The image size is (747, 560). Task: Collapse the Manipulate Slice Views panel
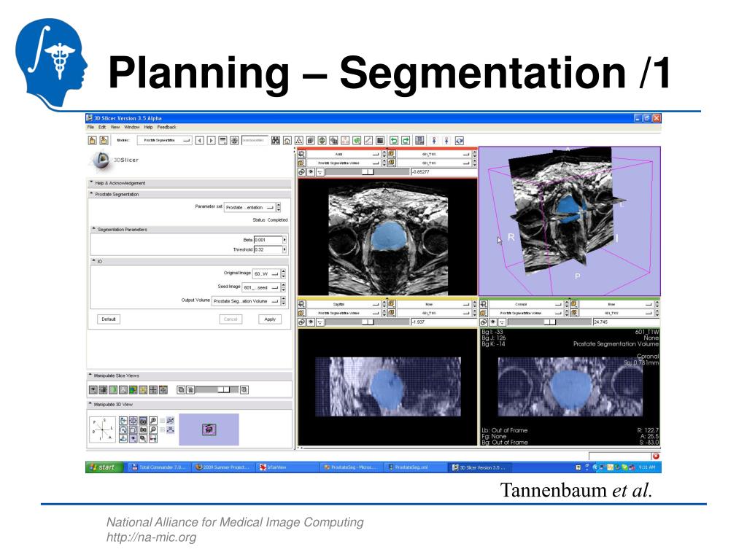(x=90, y=376)
